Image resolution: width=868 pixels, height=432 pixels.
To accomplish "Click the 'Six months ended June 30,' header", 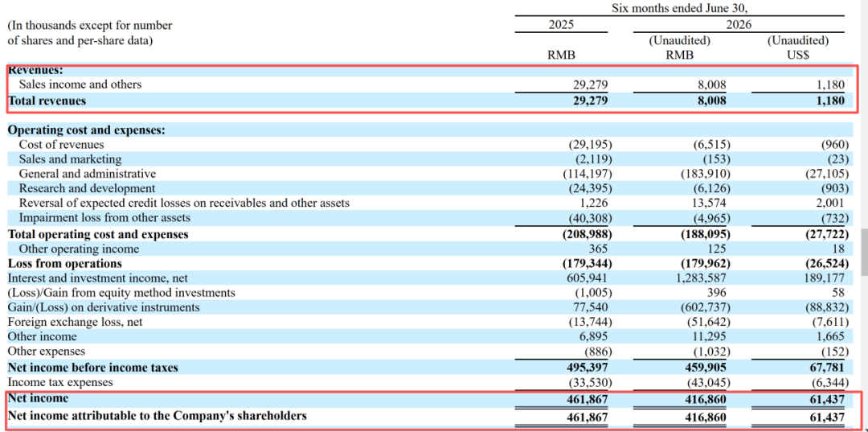I will [679, 8].
